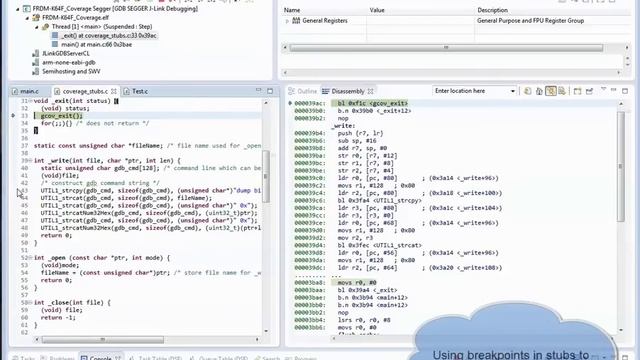Click the gcov_exit(); line in the editor
Screen dimensions: 640x360
[61, 116]
